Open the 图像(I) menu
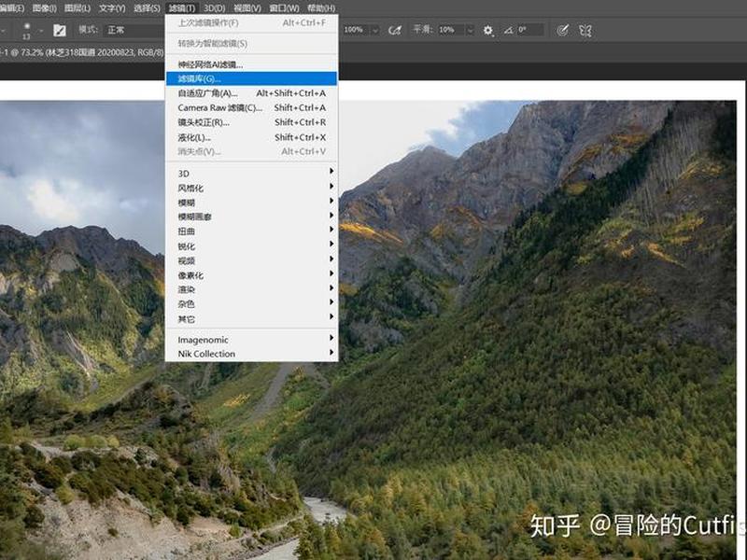Image resolution: width=747 pixels, height=560 pixels. 44,8
